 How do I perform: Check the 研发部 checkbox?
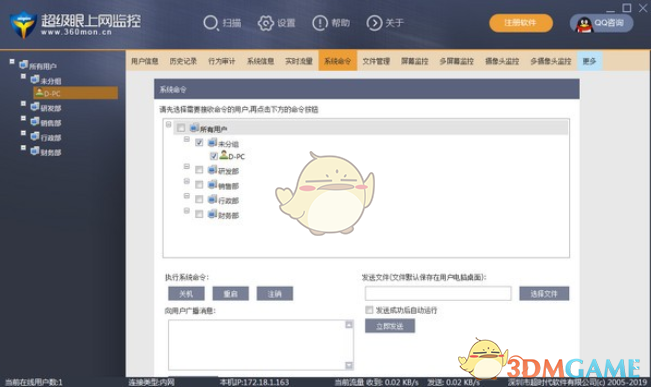point(199,170)
